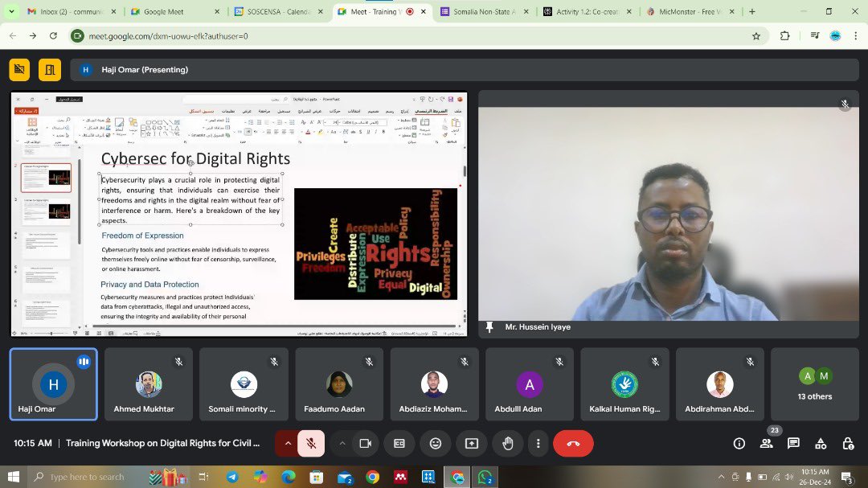Screen dimensions: 868x488
Task: Click the site info icon left of URL
Action: (77, 36)
